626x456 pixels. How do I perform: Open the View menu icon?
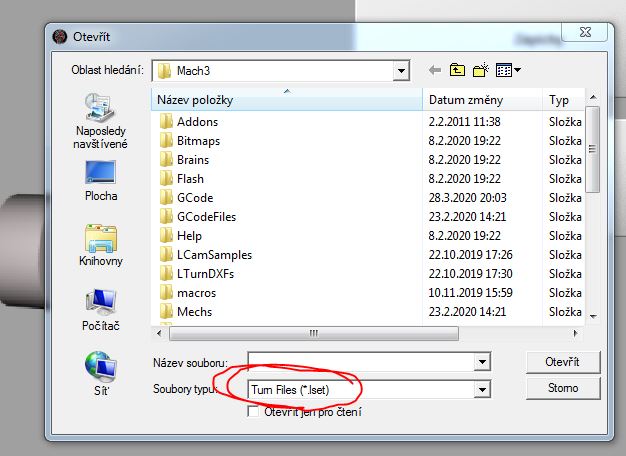(509, 70)
